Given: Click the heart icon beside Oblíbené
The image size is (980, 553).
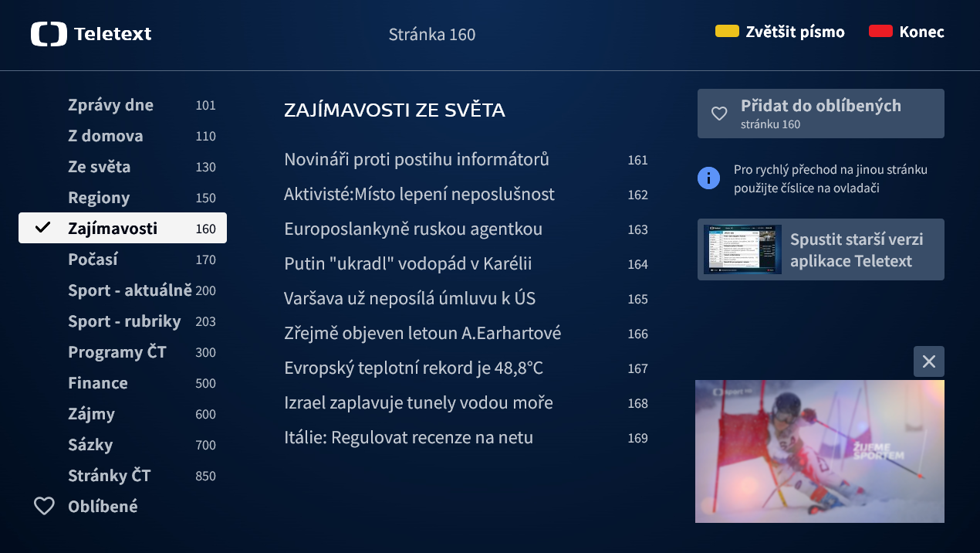Looking at the screenshot, I should pyautogui.click(x=45, y=507).
